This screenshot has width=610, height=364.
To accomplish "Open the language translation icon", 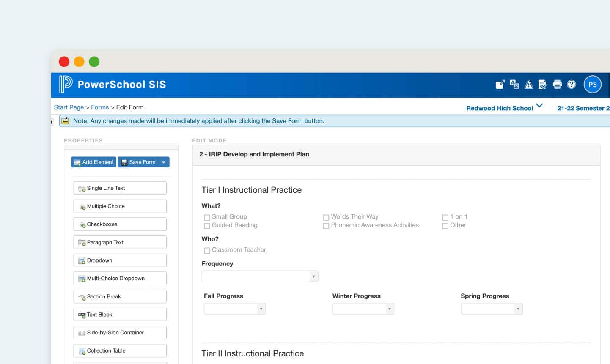I will point(514,84).
